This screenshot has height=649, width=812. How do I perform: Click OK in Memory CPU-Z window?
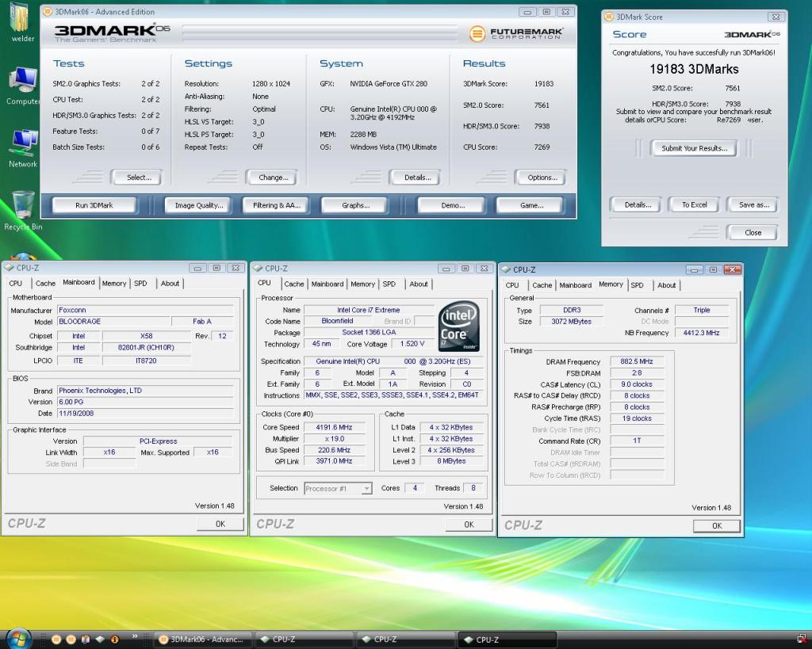[x=717, y=526]
